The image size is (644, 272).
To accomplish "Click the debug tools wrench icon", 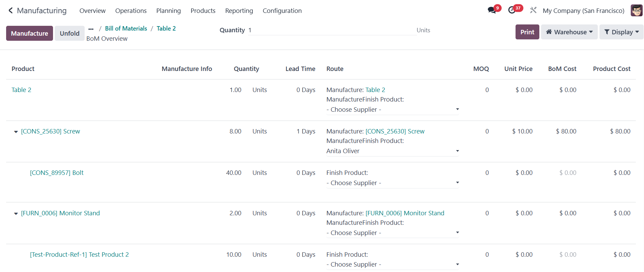I will 533,11.
